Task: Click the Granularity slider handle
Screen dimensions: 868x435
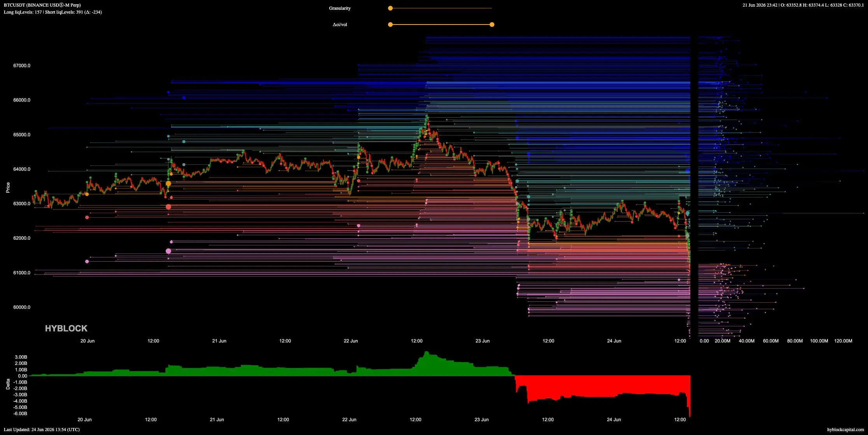Action: pyautogui.click(x=390, y=8)
